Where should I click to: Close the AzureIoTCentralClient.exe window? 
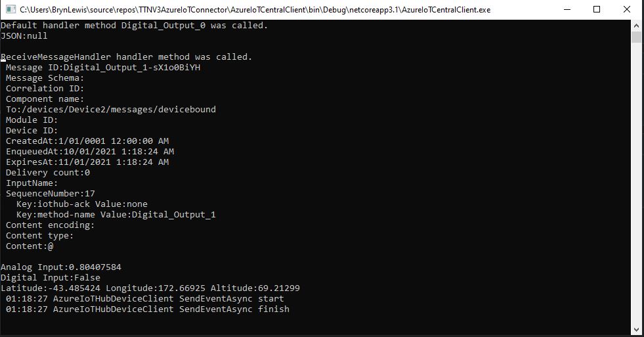627,10
